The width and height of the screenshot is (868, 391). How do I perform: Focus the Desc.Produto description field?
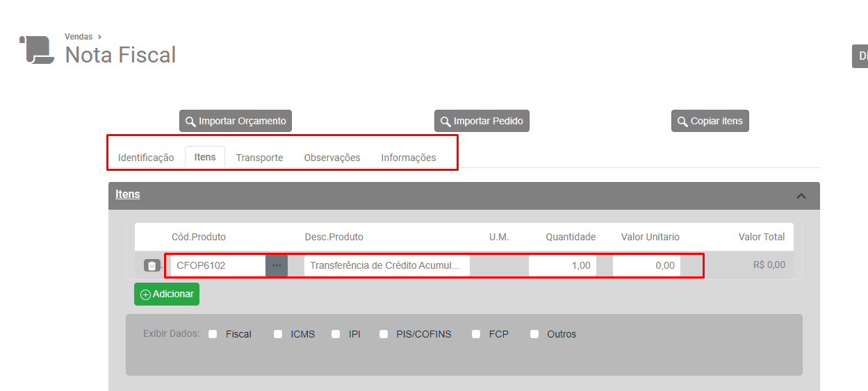(x=387, y=265)
